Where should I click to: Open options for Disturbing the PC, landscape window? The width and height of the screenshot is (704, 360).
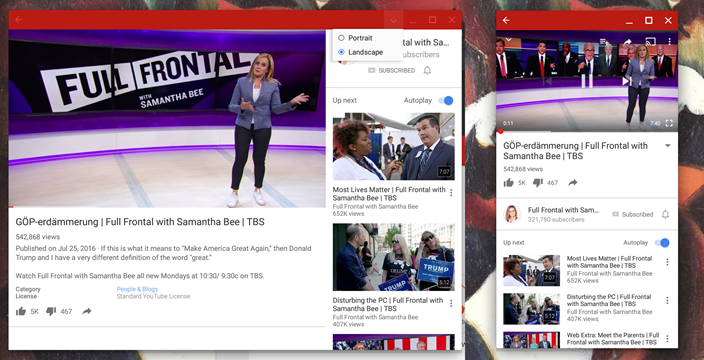pyautogui.click(x=451, y=303)
